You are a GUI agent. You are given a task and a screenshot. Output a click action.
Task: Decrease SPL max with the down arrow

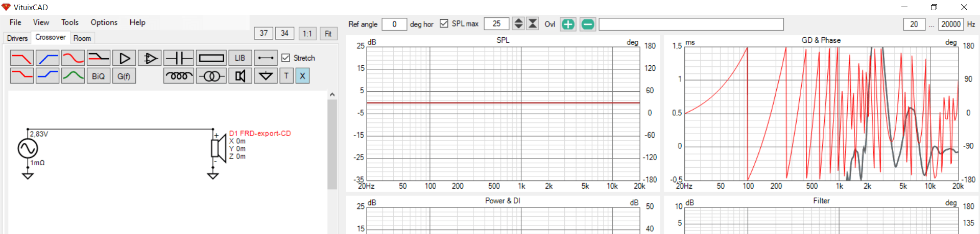518,27
